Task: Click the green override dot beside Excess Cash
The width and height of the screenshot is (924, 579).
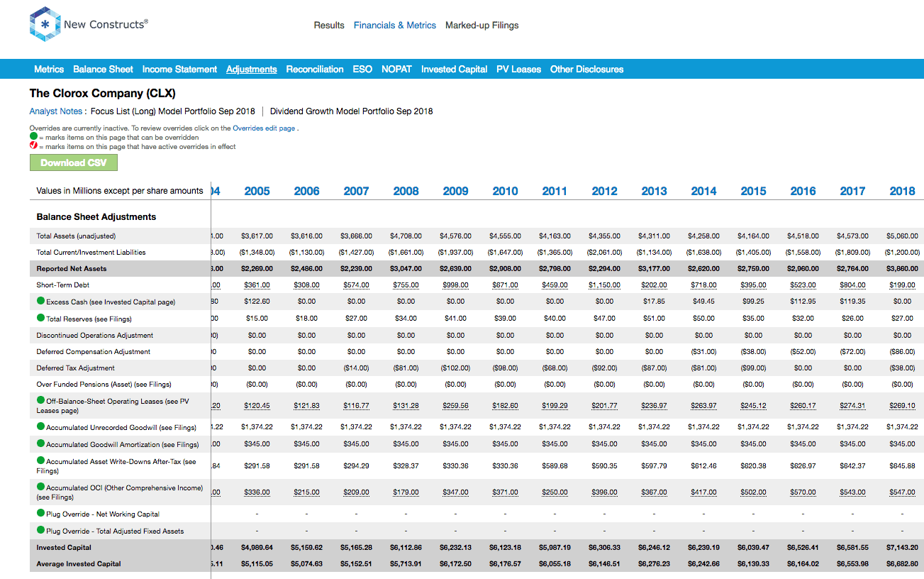Action: 41,301
